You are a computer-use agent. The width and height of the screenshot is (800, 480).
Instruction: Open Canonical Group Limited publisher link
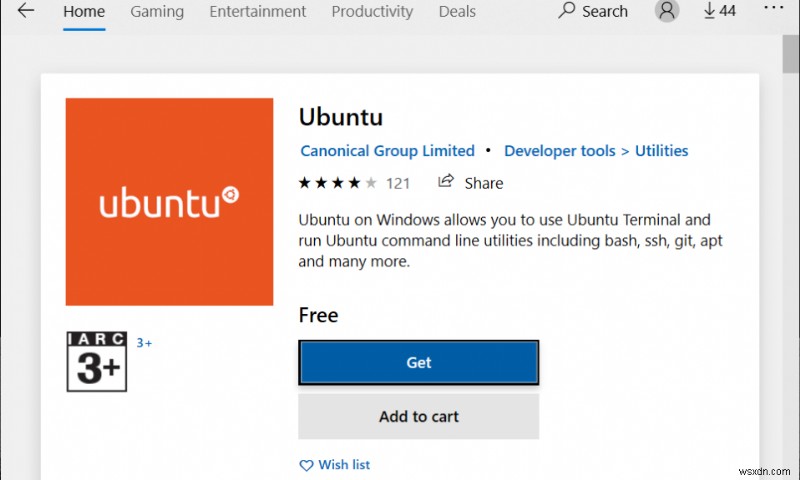pyautogui.click(x=387, y=151)
